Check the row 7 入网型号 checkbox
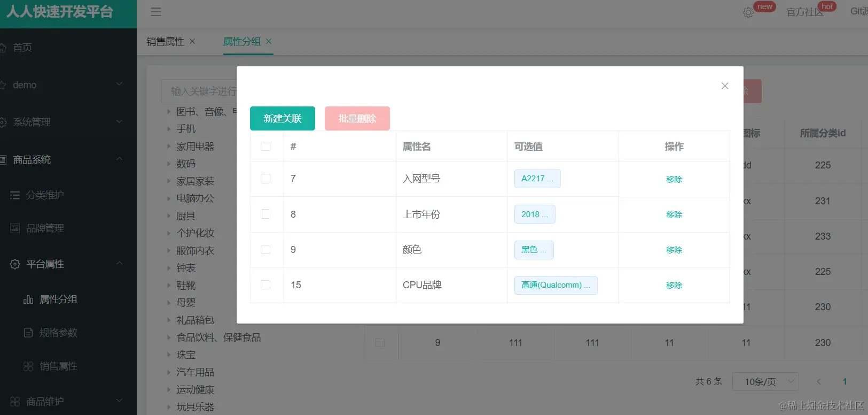This screenshot has height=415, width=868. tap(265, 179)
